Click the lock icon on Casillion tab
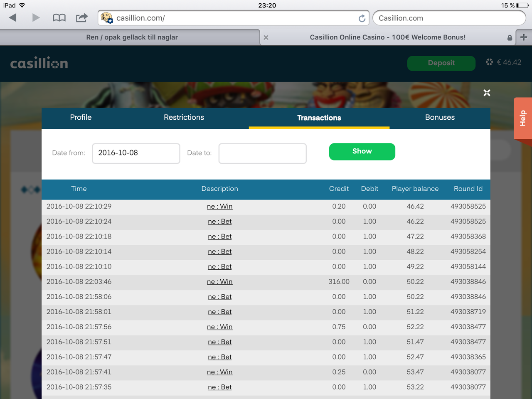The height and width of the screenshot is (399, 532). point(510,37)
